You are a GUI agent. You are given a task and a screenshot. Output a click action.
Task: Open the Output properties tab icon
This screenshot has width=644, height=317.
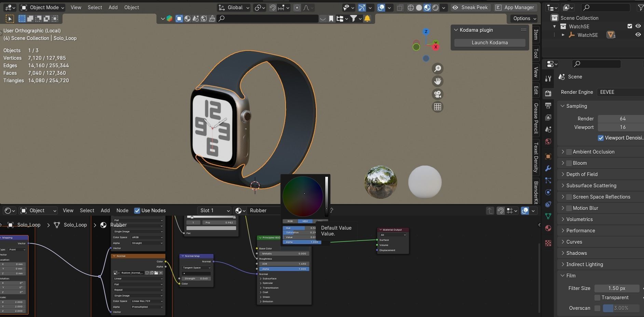click(548, 105)
